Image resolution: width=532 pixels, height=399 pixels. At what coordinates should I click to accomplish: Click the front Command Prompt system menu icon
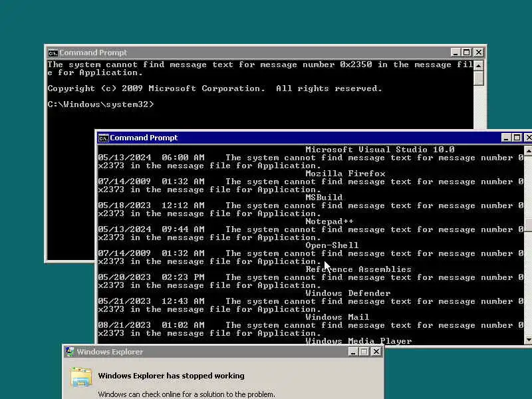click(104, 138)
